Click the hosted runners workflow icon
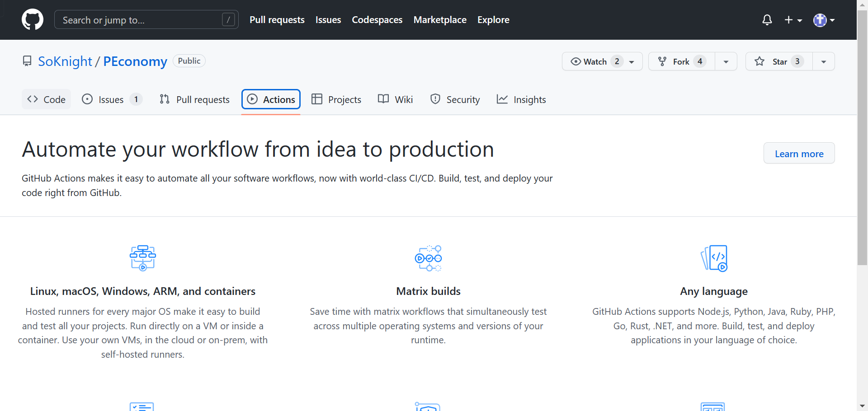 (x=143, y=258)
